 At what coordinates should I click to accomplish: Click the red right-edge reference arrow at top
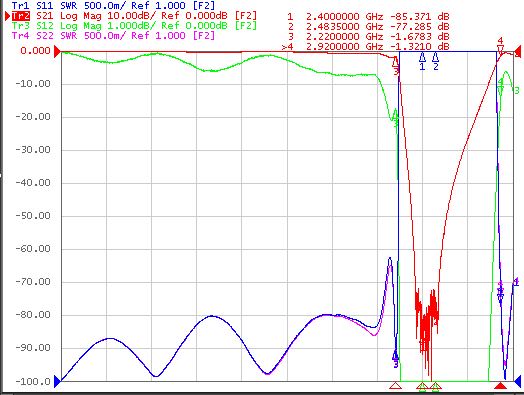(x=518, y=52)
